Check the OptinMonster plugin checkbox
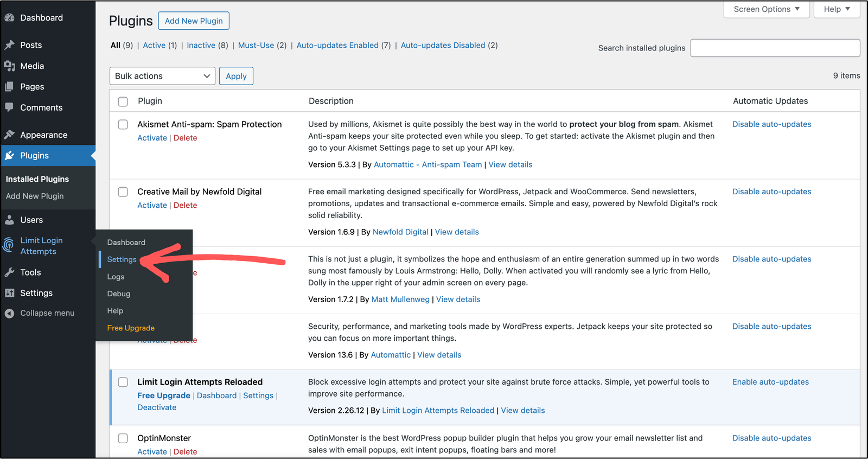Viewport: 868px width, 459px height. 123,438
